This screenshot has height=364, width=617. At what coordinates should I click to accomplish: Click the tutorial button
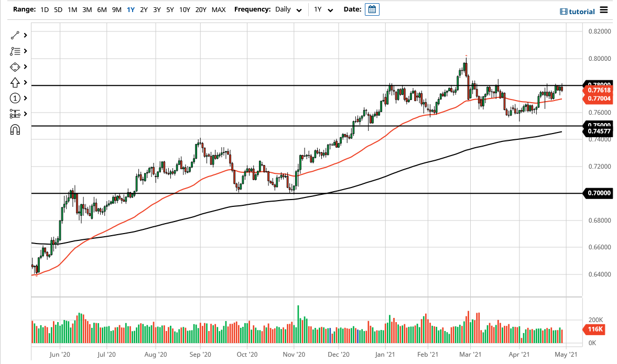pos(578,11)
